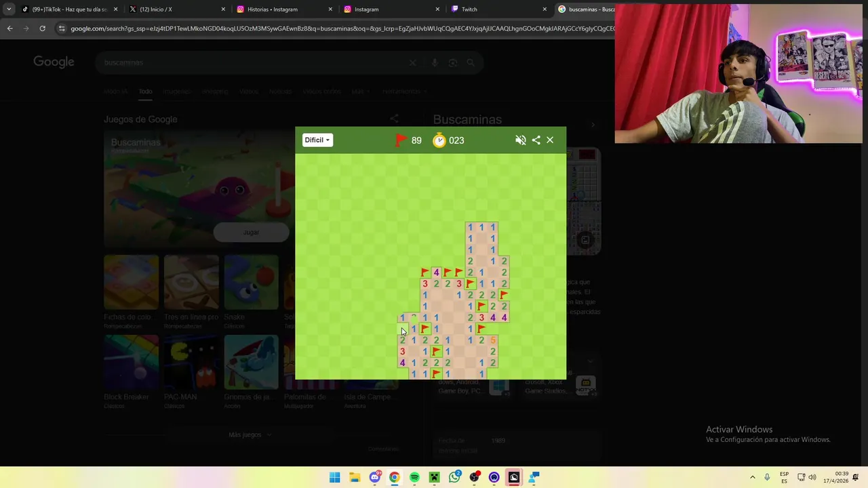Click the magnifier search button

point(471,62)
